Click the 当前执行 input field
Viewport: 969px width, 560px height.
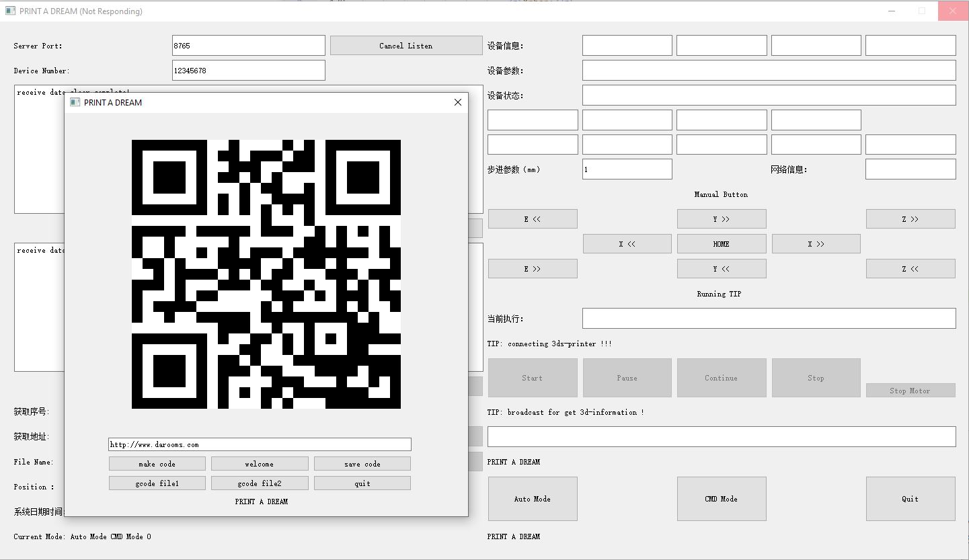coord(769,319)
